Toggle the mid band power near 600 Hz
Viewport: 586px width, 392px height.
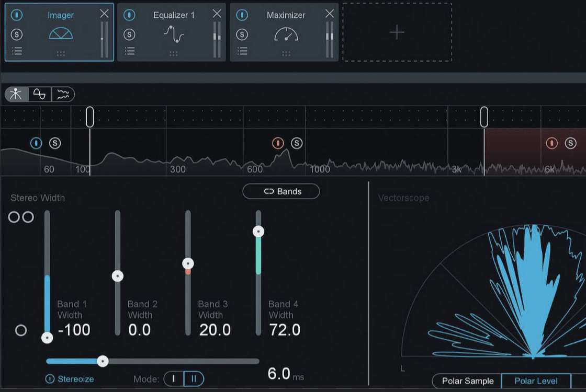[278, 143]
